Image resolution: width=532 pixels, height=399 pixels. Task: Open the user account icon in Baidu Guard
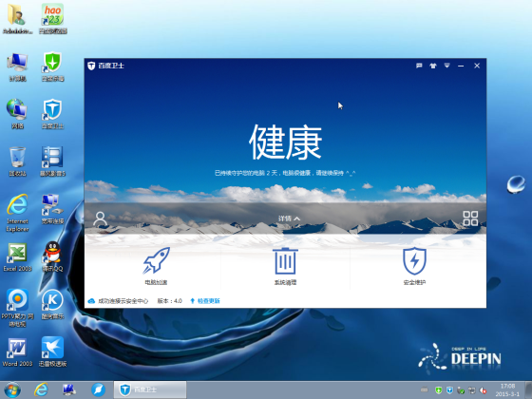[x=100, y=219]
